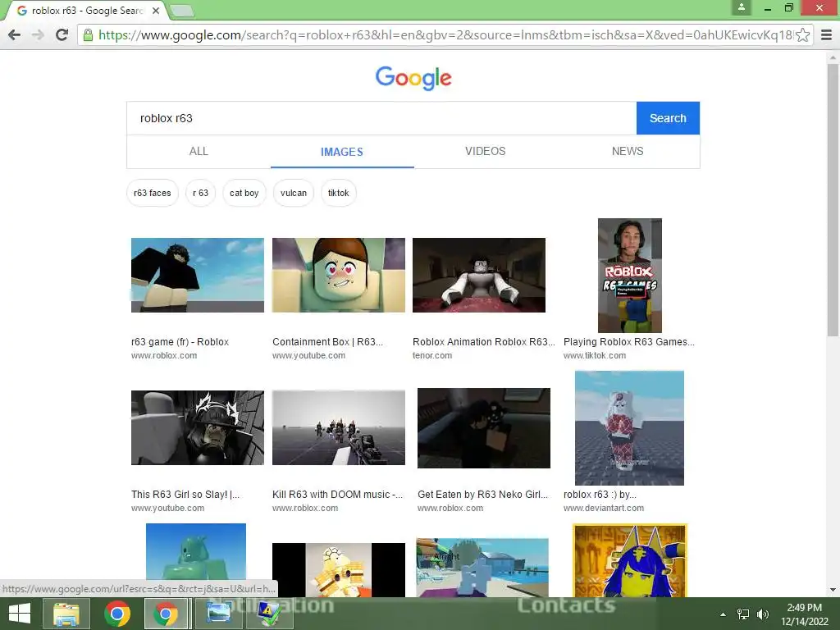840x630 pixels.
Task: Open the Chrome hamburger menu
Action: (827, 34)
